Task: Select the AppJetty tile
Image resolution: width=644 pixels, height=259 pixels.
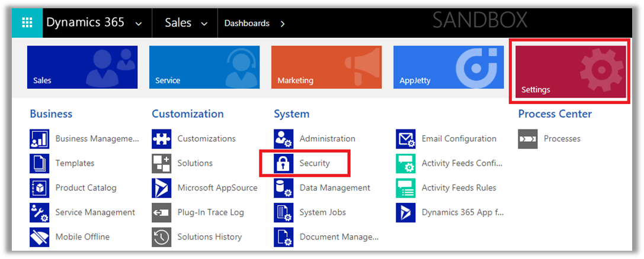Action: [x=448, y=67]
